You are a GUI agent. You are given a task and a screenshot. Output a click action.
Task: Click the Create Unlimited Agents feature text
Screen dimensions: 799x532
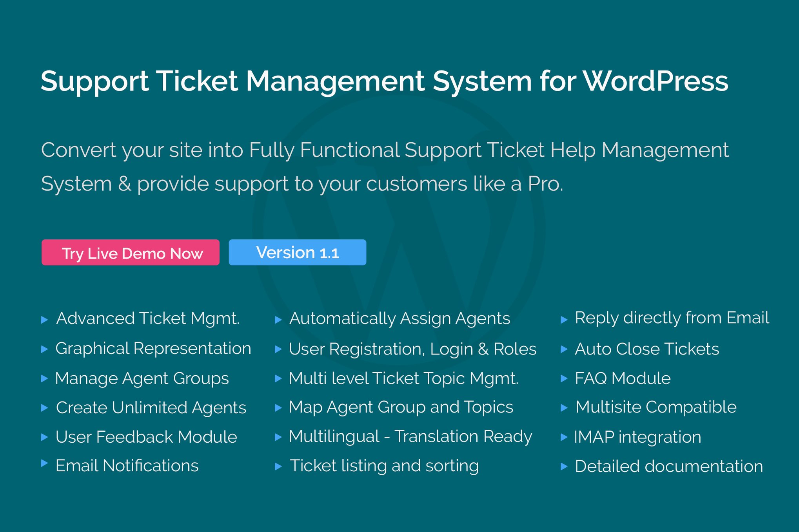pos(151,408)
